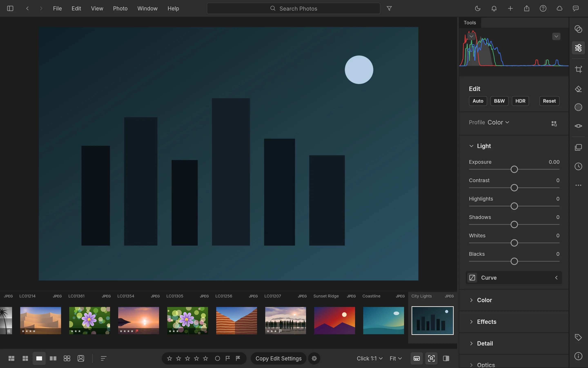588x368 pixels.
Task: Select the Edit sliders tool icon
Action: 578,48
